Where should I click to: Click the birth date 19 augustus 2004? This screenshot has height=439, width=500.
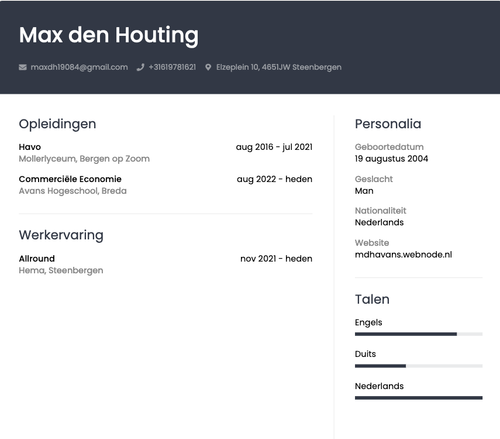pyautogui.click(x=391, y=159)
